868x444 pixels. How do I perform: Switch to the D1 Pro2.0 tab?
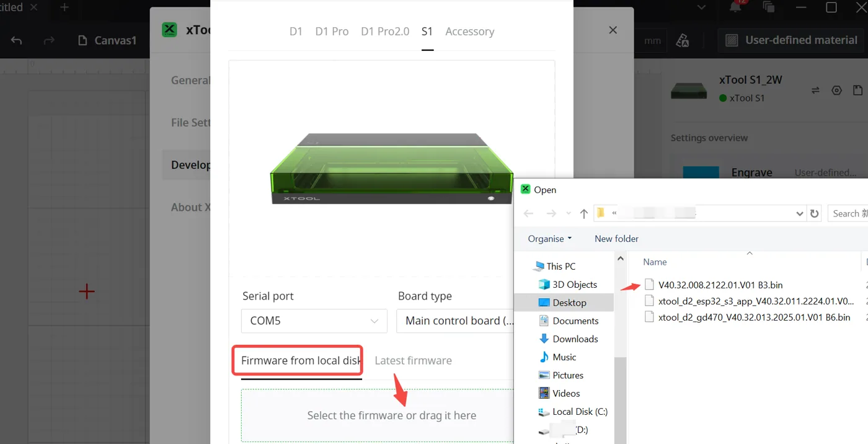(x=385, y=32)
